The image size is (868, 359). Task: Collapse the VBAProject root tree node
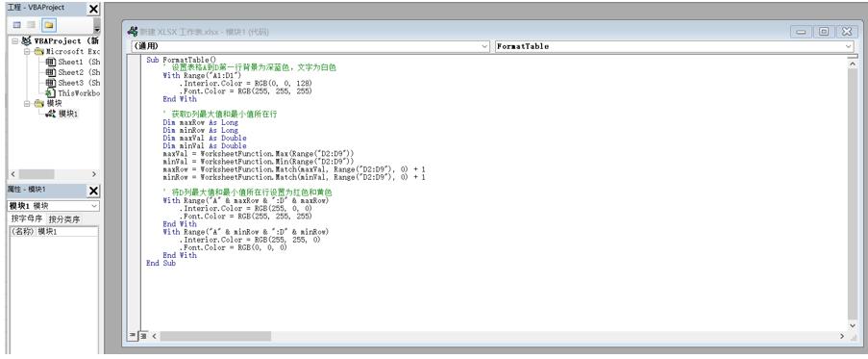click(x=15, y=41)
